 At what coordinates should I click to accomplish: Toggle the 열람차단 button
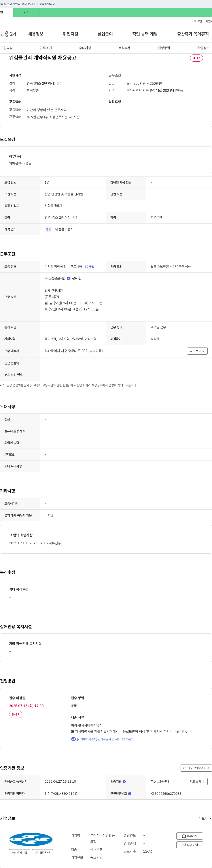point(42,853)
